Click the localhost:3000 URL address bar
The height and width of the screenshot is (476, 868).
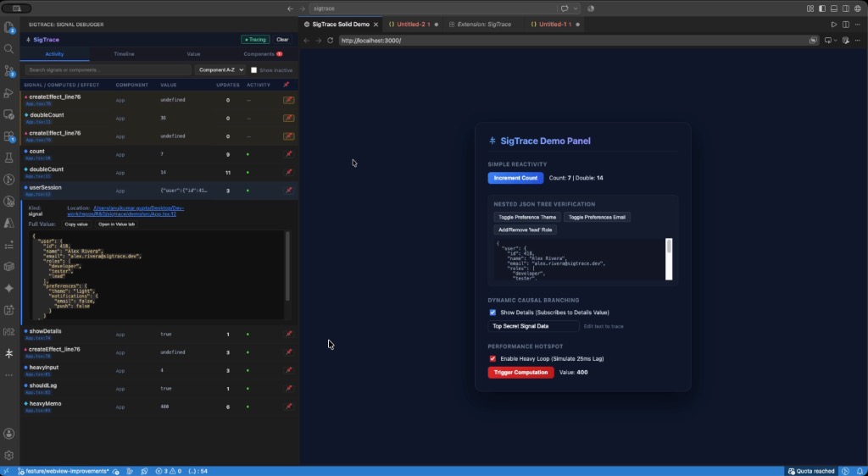click(574, 41)
